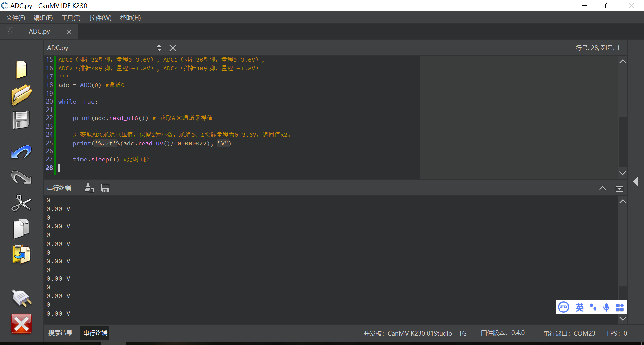The width and height of the screenshot is (644, 345).
Task: Click the editor scrollbar down arrow
Action: click(623, 173)
